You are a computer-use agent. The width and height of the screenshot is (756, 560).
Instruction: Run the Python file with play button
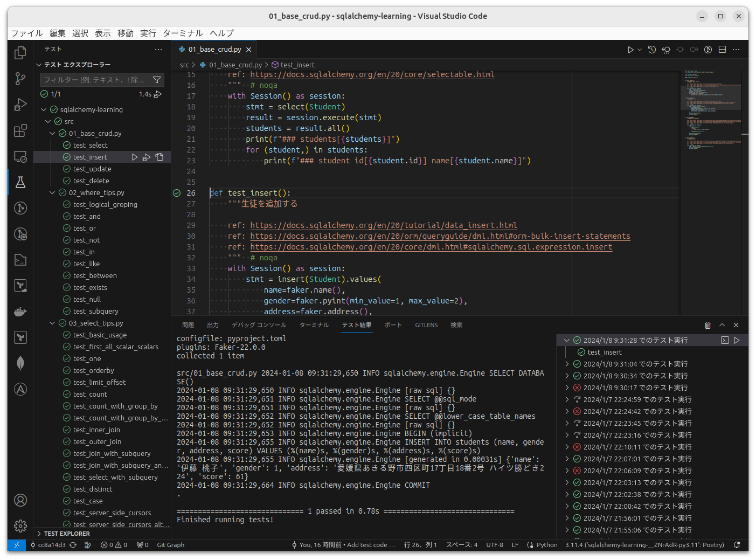click(630, 50)
